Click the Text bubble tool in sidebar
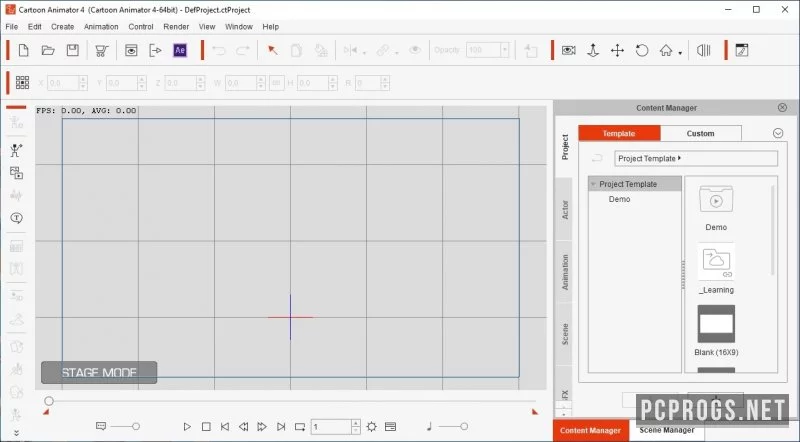The height and width of the screenshot is (442, 800). pyautogui.click(x=16, y=218)
